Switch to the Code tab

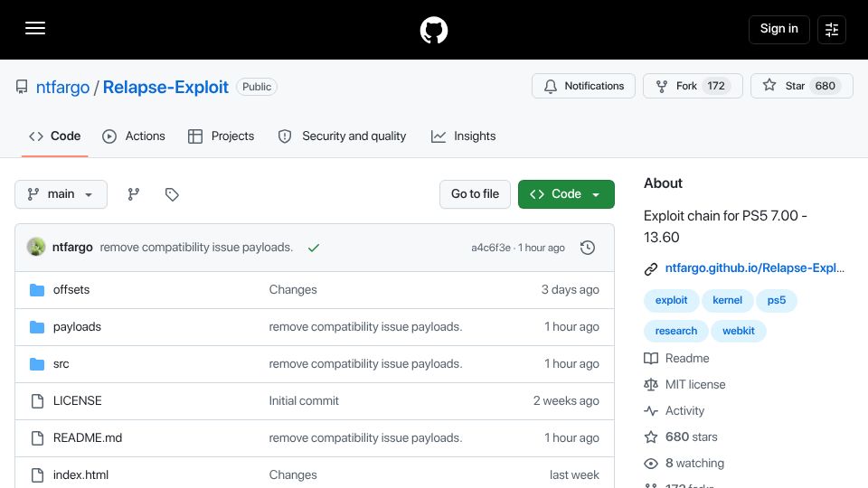click(55, 136)
